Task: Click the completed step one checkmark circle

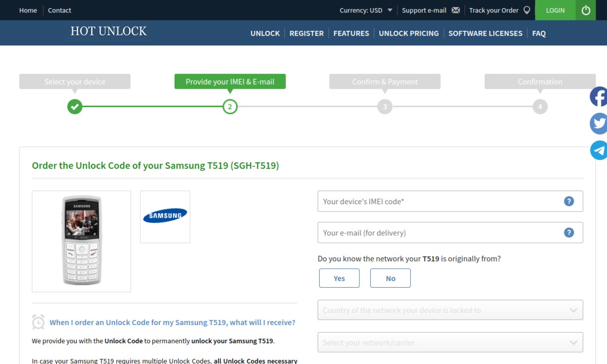Action: pyautogui.click(x=75, y=107)
